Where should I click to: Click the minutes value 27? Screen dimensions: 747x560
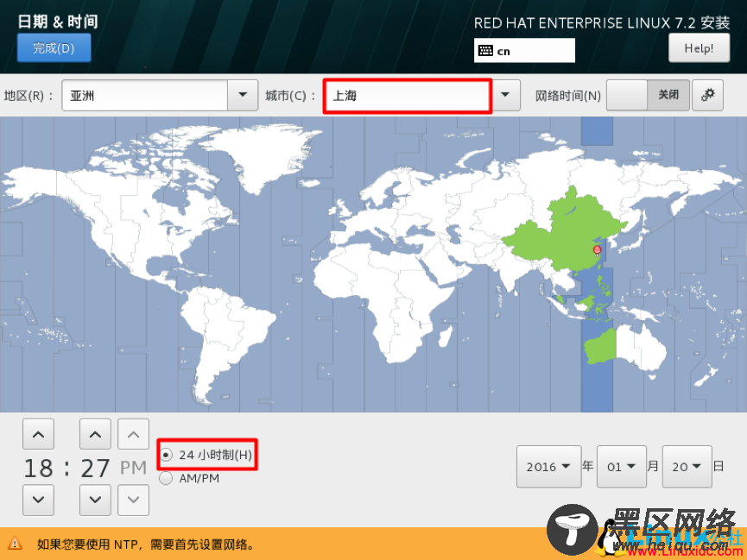click(95, 468)
